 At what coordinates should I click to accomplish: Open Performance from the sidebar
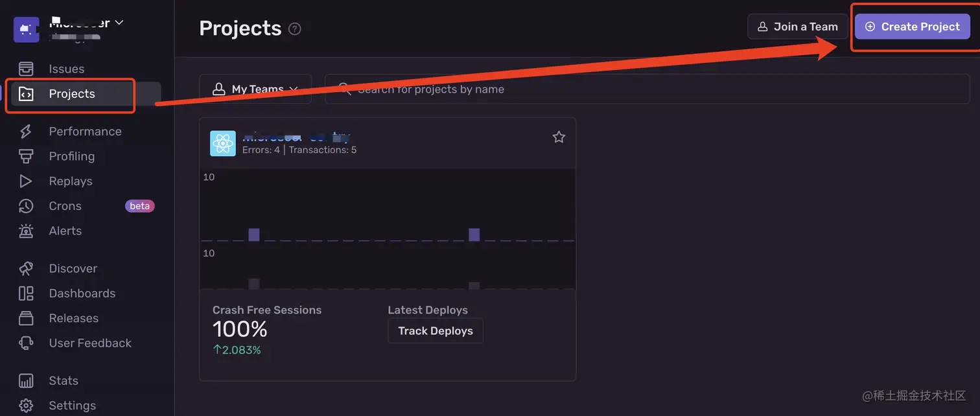86,132
